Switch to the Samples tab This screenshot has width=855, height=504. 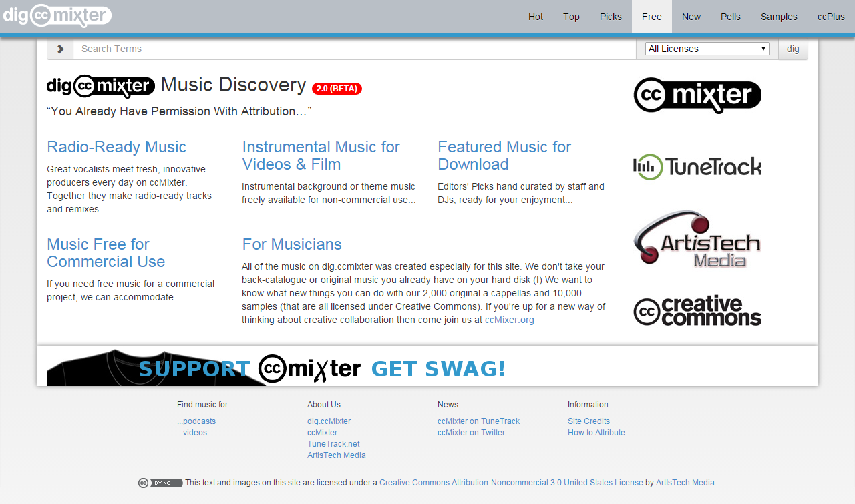pos(779,17)
